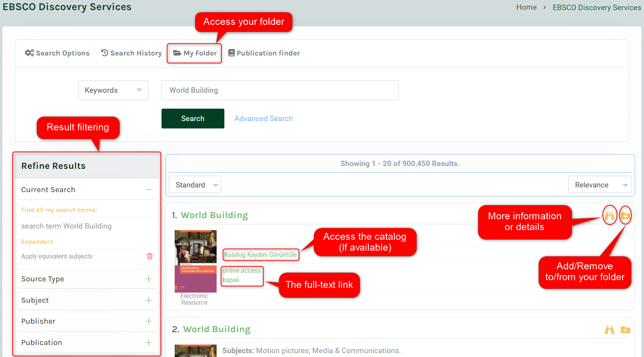Screen dimensions: 644x357
Task: Open the Relevance sort dropdown
Action: pyautogui.click(x=600, y=185)
